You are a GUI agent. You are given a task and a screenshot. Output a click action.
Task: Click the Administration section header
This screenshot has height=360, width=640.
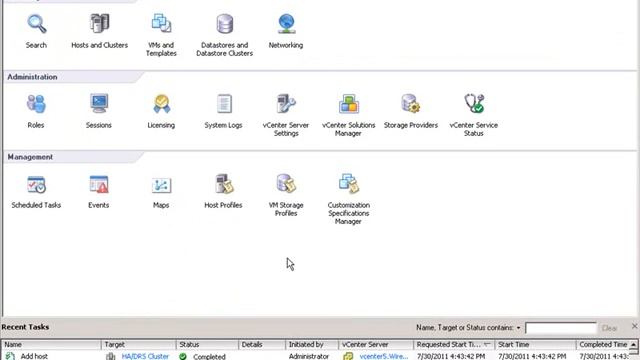pos(32,77)
